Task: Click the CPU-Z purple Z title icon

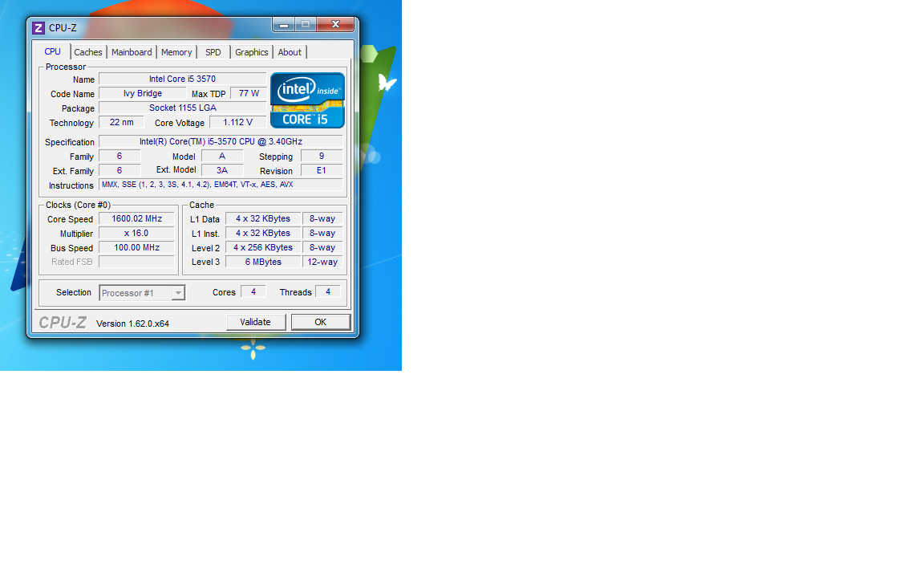Action: click(x=38, y=28)
